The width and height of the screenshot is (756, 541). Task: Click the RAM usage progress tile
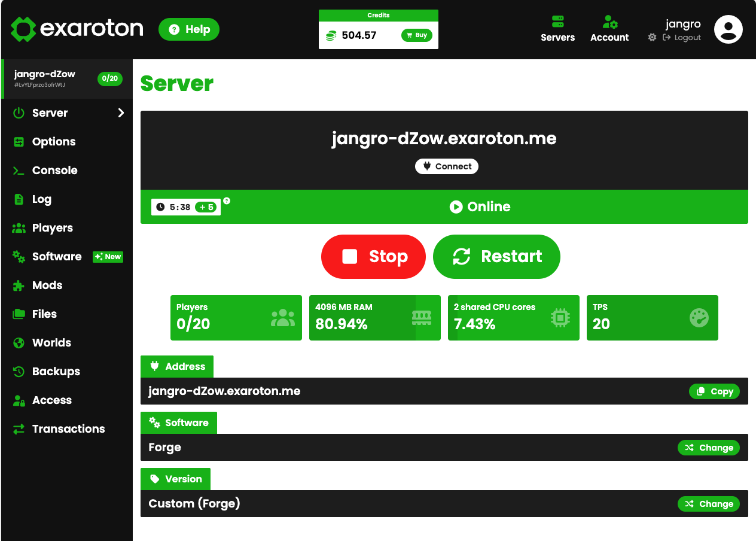pos(374,318)
